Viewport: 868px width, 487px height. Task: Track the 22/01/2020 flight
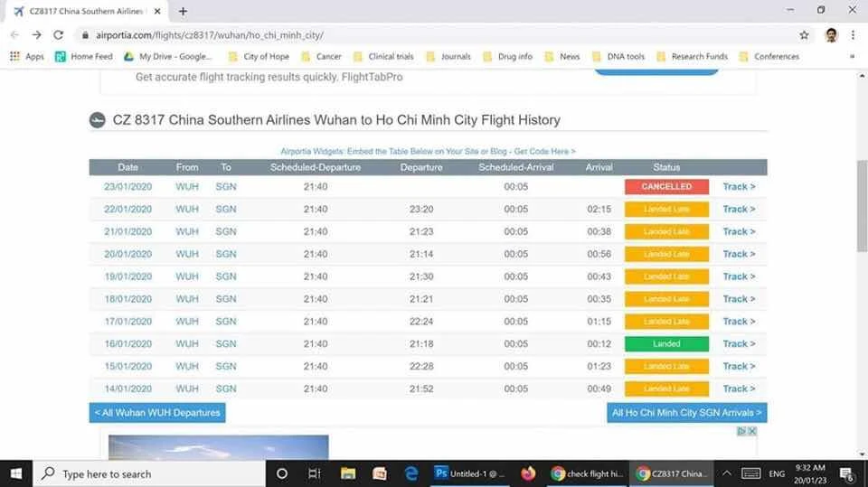tap(739, 210)
